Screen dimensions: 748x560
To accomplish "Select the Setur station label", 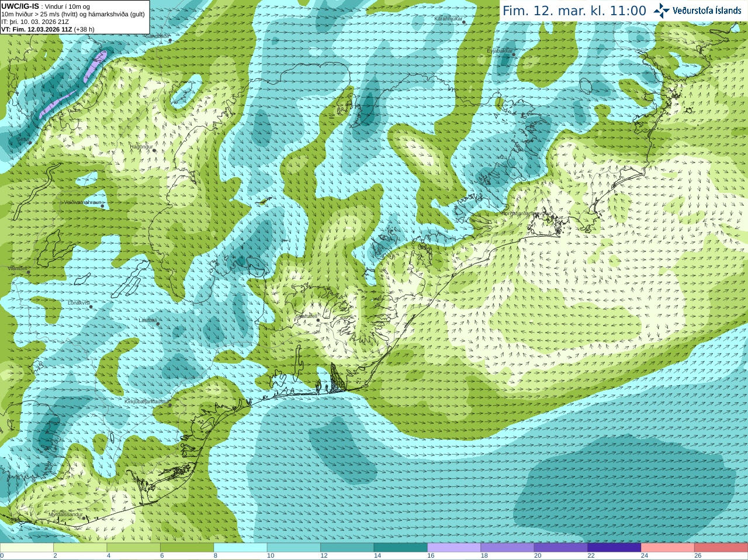I will coord(23,139).
